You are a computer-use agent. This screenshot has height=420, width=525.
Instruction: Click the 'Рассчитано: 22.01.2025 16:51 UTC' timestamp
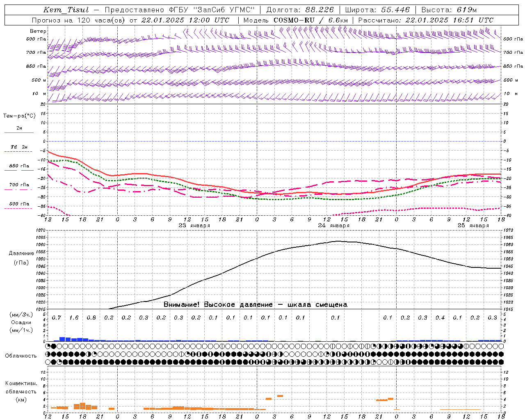pyautogui.click(x=426, y=20)
